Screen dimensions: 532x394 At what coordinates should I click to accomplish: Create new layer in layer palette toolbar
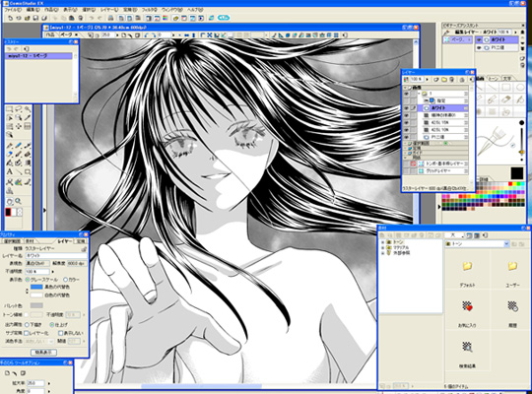click(436, 80)
